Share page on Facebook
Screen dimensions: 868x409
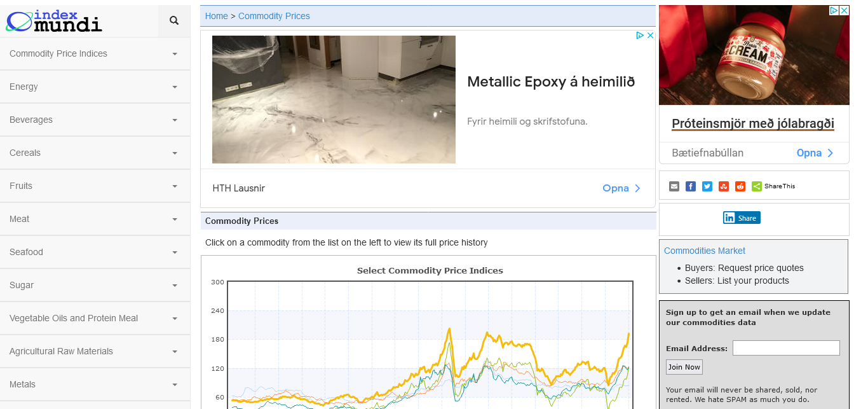pyautogui.click(x=691, y=186)
